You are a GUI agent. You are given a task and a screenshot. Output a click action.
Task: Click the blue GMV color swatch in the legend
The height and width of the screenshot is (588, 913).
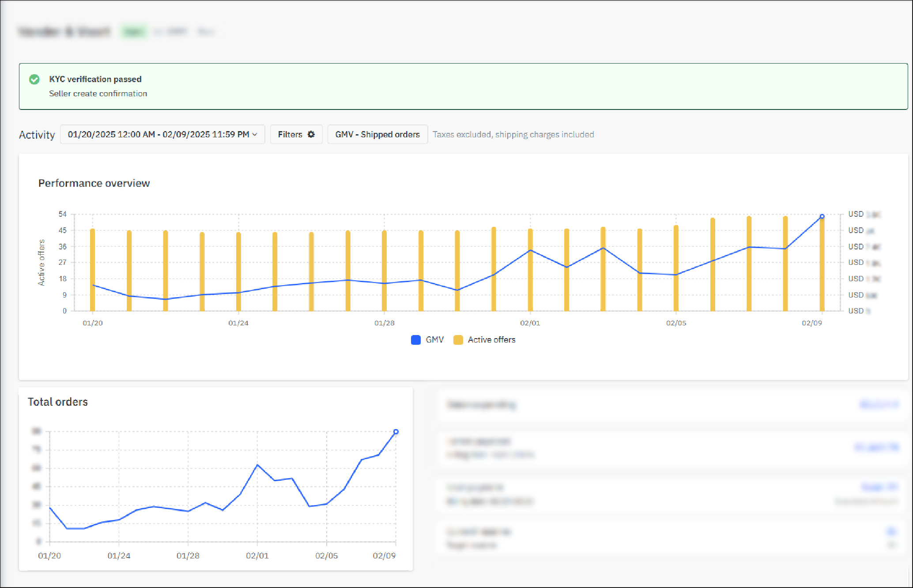pyautogui.click(x=415, y=339)
